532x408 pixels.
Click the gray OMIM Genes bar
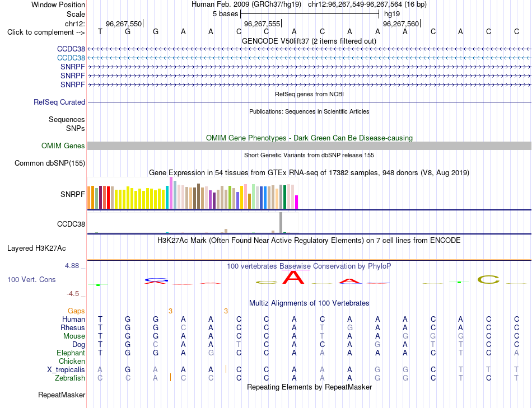pos(309,146)
